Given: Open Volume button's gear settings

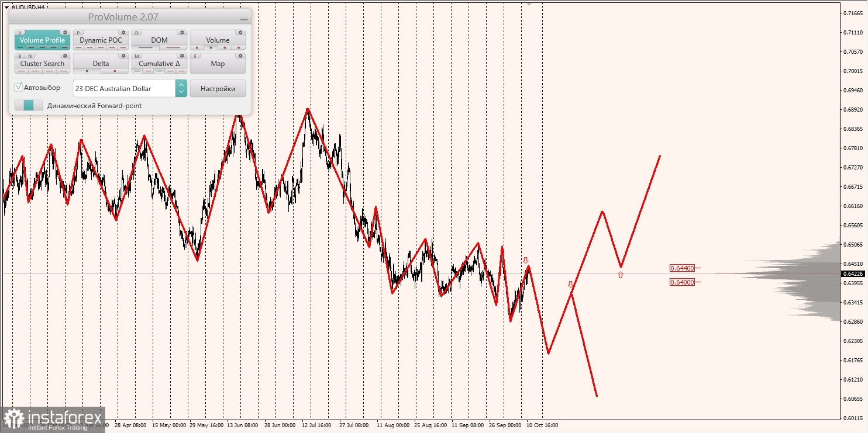Looking at the screenshot, I should point(240,32).
